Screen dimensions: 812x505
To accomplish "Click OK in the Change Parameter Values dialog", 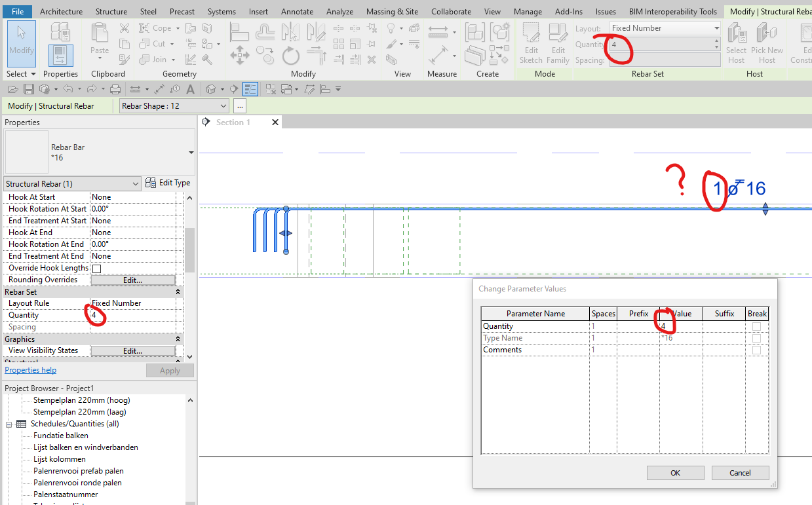I will 675,472.
